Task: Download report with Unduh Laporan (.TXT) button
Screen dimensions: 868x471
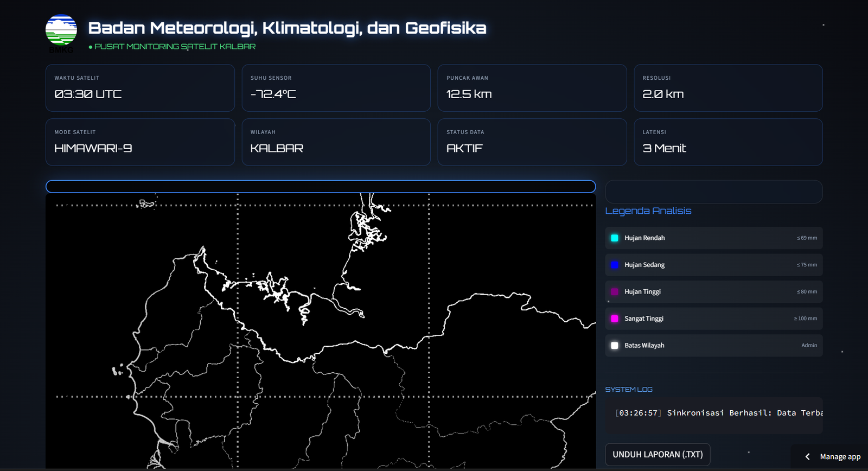Action: 657,455
